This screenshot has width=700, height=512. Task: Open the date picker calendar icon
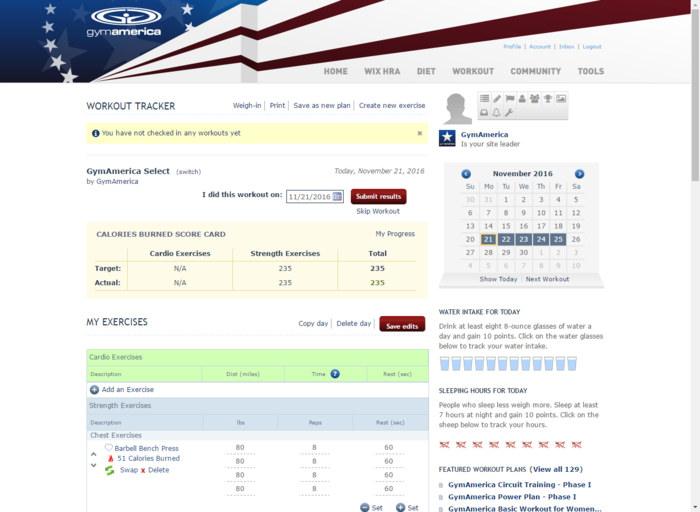point(337,196)
